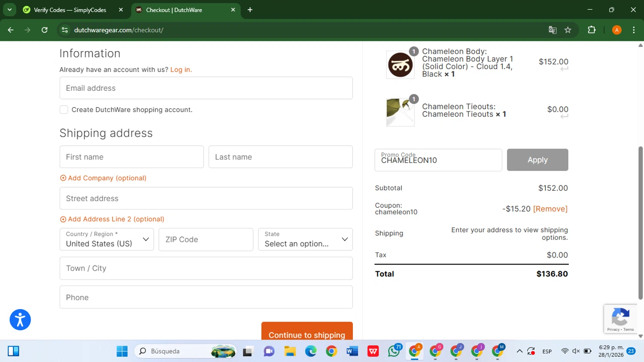644x362 pixels.
Task: Open site information icon in address bar
Action: click(x=65, y=30)
